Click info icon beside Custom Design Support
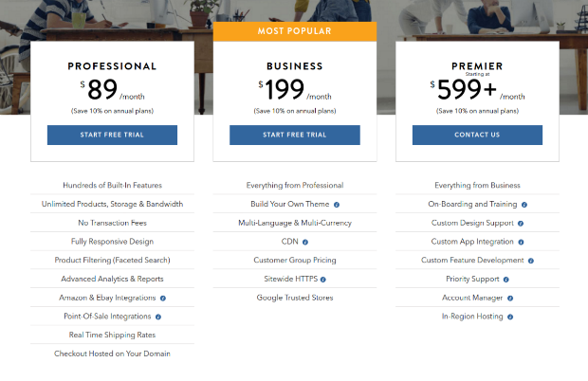Image resolution: width=588 pixels, height=381 pixels. (x=521, y=224)
